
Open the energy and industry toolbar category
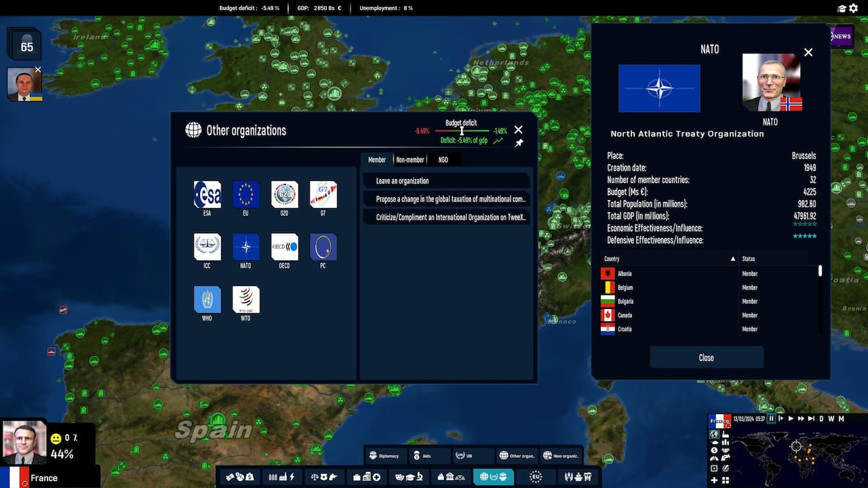tap(281, 476)
